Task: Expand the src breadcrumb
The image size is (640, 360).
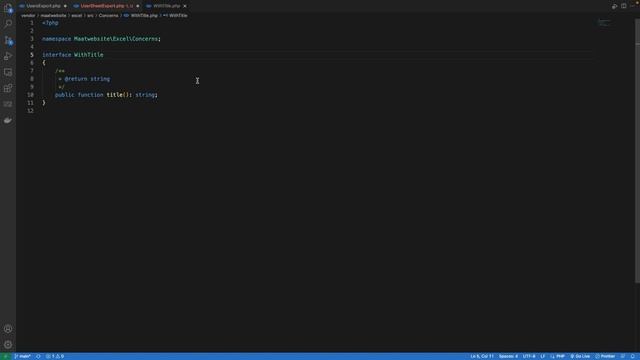Action: pos(90,16)
